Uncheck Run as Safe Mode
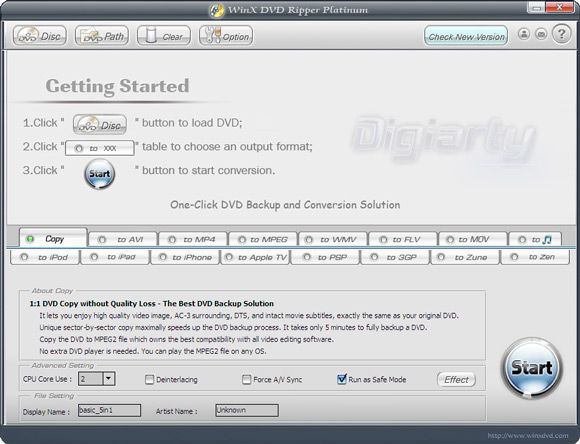The image size is (580, 444). (342, 379)
